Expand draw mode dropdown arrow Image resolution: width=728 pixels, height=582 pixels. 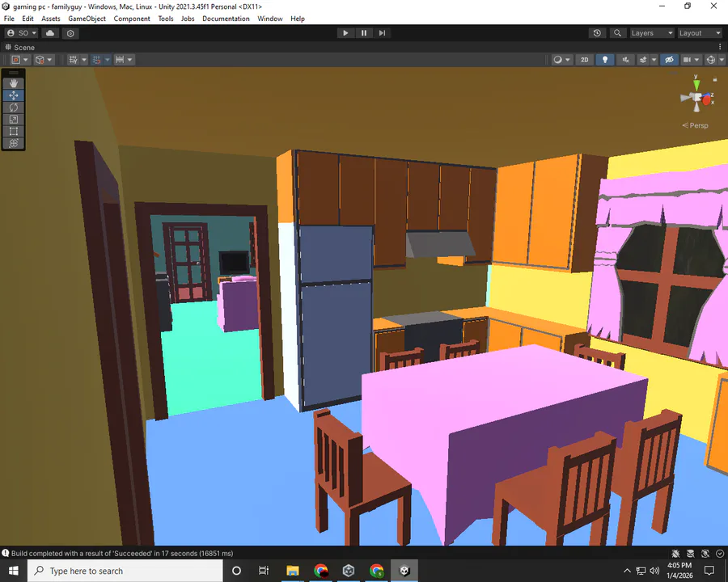click(568, 59)
